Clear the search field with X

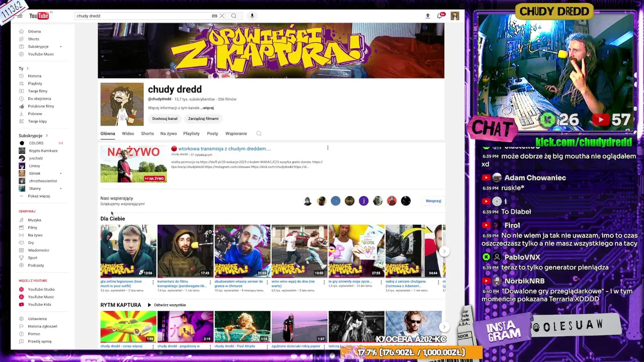(222, 16)
